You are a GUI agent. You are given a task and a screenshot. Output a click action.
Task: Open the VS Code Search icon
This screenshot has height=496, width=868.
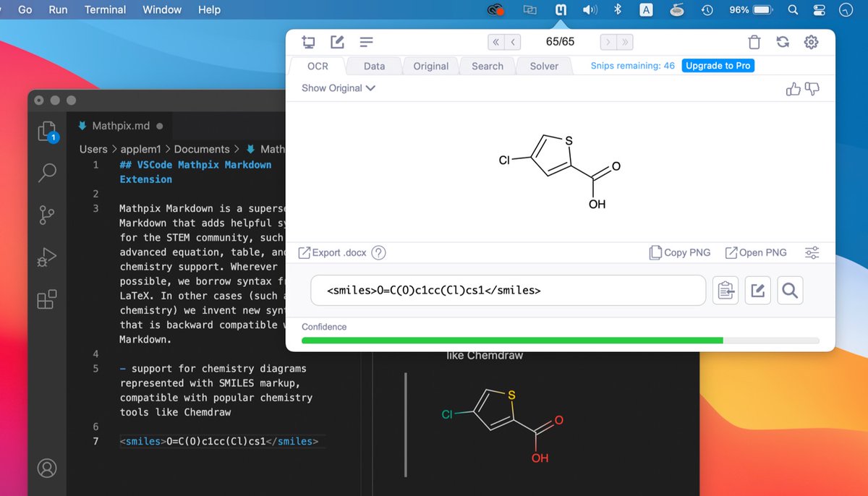pos(47,172)
